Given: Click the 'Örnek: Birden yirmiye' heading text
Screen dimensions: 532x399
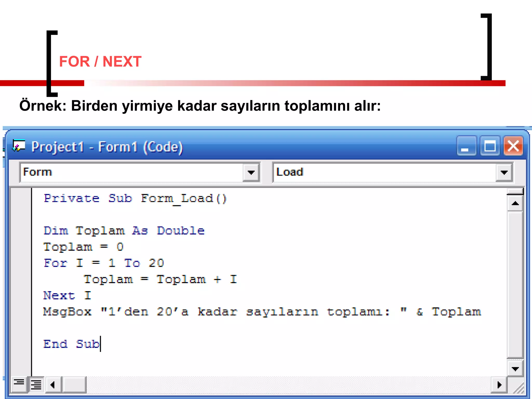Looking at the screenshot, I should (200, 106).
